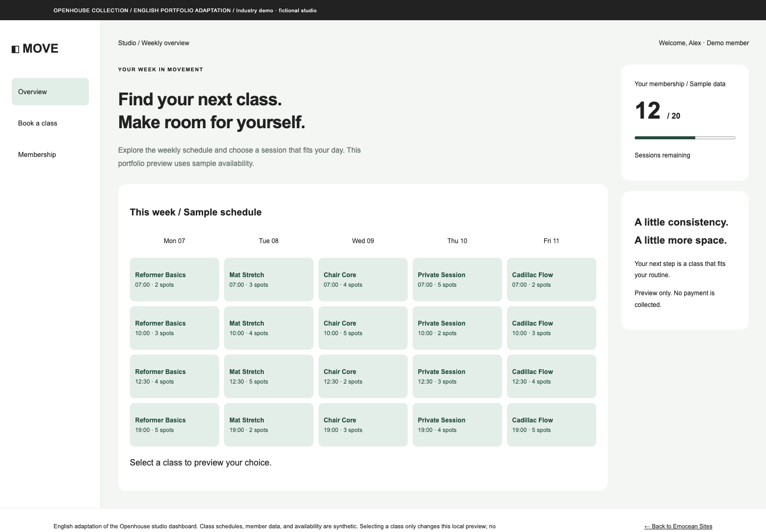Select Mat Stretch 19:00 class
This screenshot has height=532, width=766.
(x=269, y=425)
